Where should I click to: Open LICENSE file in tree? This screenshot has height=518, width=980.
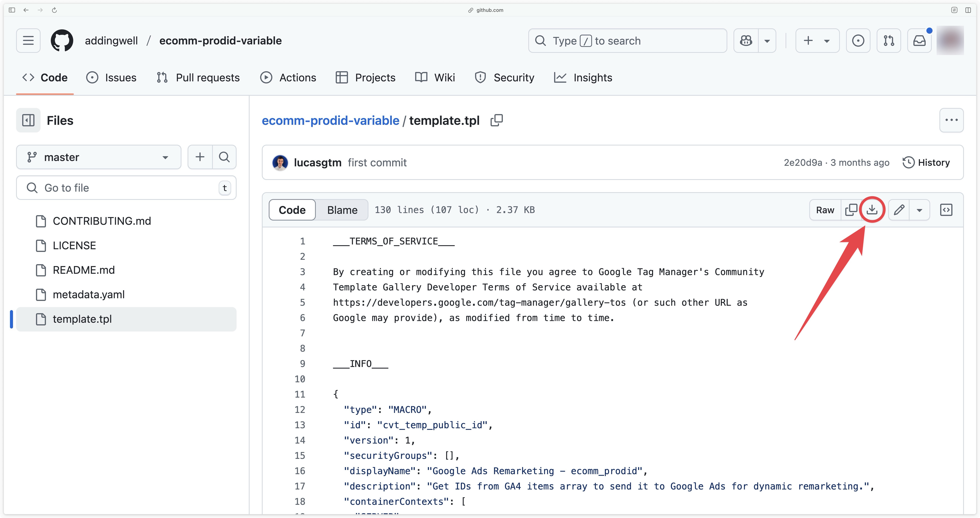point(126,245)
